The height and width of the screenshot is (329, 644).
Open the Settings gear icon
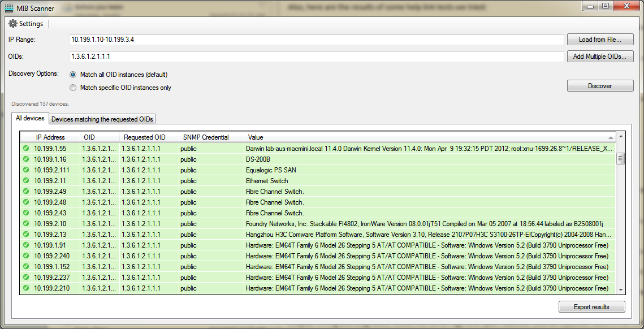pyautogui.click(x=13, y=24)
